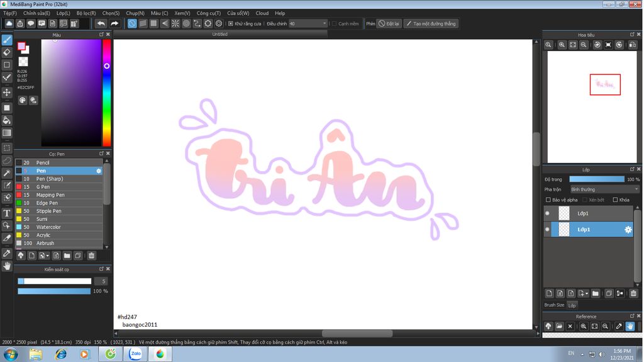Open the Công cụ(T) menu

pyautogui.click(x=209, y=13)
